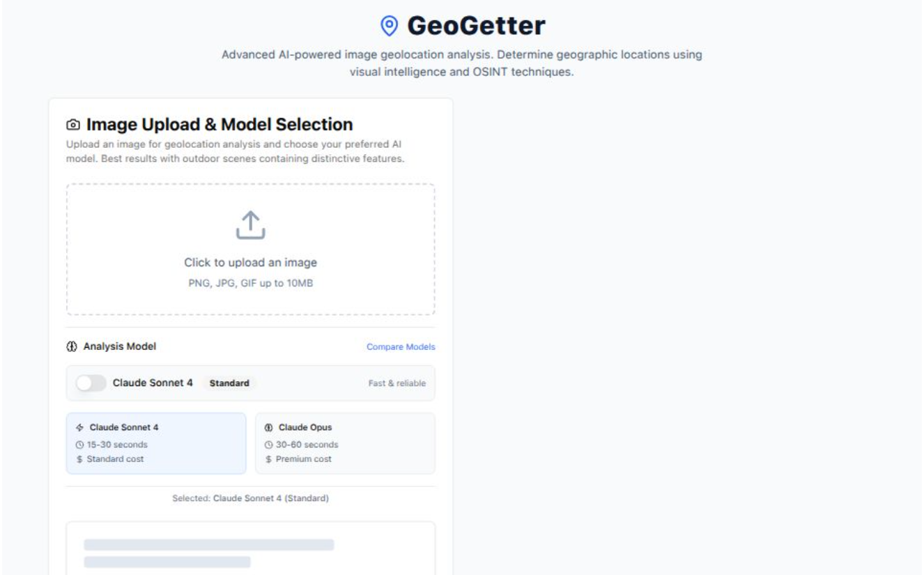Click the GeoGetter title text
The width and height of the screenshot is (924, 575).
pos(476,26)
